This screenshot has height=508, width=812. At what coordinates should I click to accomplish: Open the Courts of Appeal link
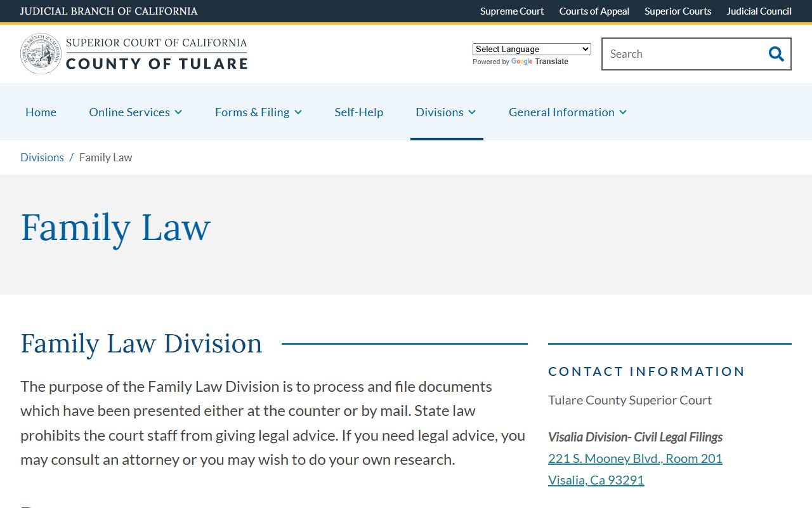[x=594, y=11]
